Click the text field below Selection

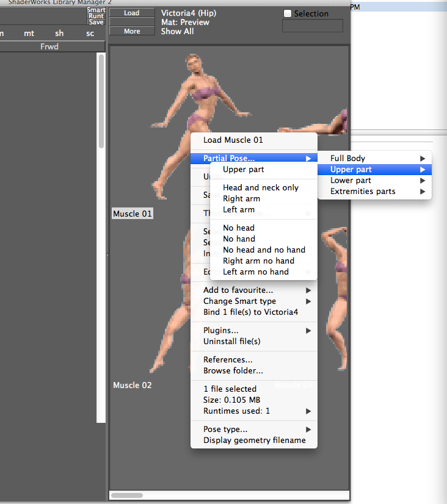312,26
